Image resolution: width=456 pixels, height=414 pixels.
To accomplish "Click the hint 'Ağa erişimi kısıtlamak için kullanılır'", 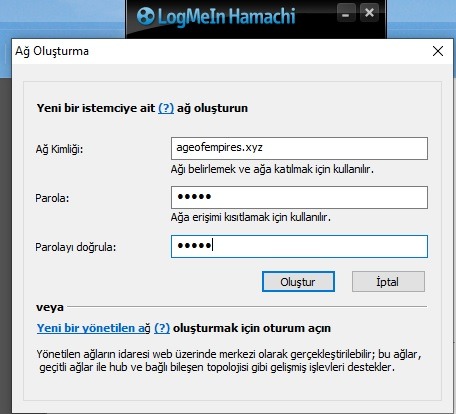I will [x=251, y=217].
